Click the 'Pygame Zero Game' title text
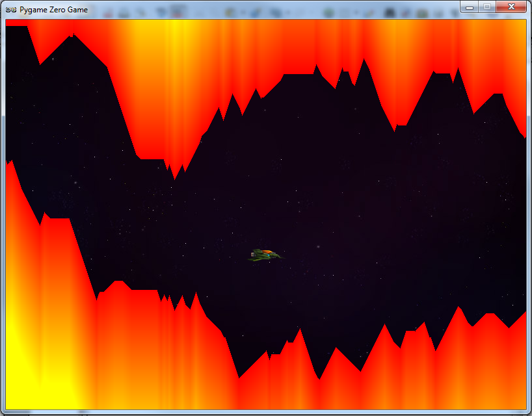Image resolution: width=532 pixels, height=416 pixels. 53,10
